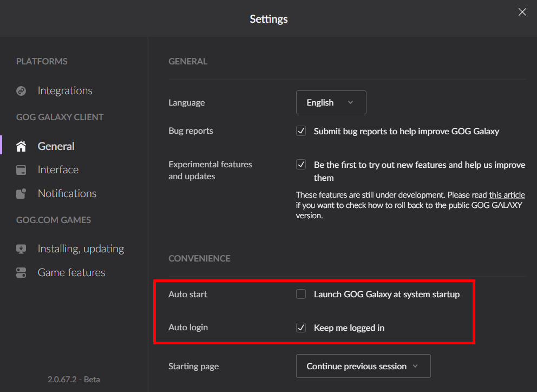Click the 'Auto start' setting label
The height and width of the screenshot is (392, 537).
tap(188, 295)
